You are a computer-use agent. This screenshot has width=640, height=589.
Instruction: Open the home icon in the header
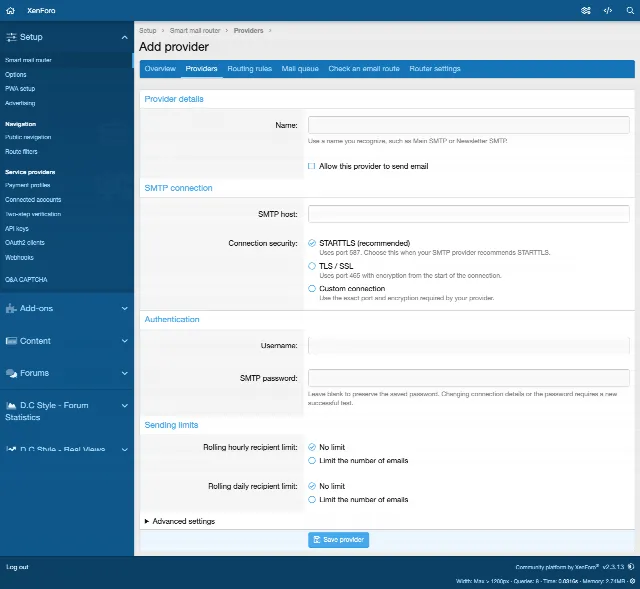pyautogui.click(x=11, y=11)
